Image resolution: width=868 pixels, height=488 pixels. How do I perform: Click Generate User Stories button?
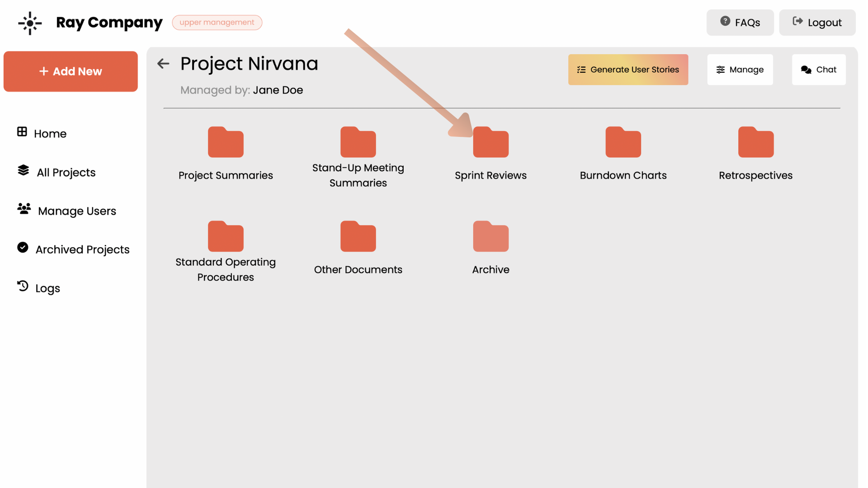[x=628, y=70]
